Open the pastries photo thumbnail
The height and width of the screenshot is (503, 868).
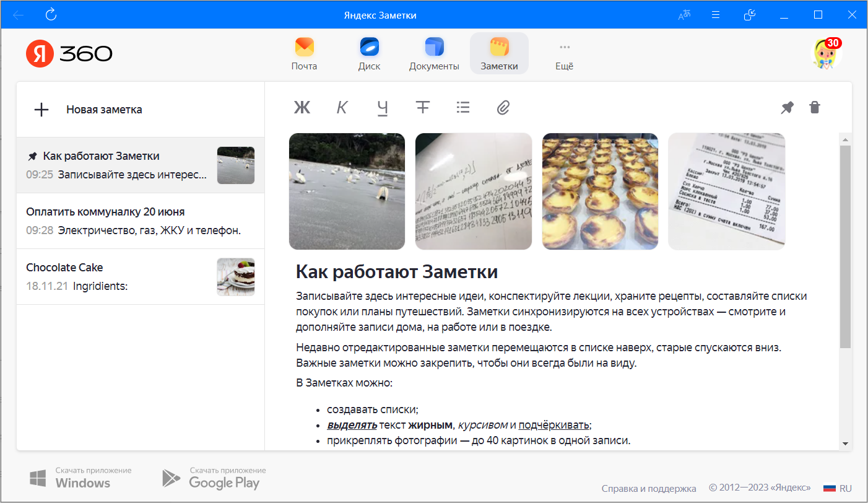(x=600, y=191)
